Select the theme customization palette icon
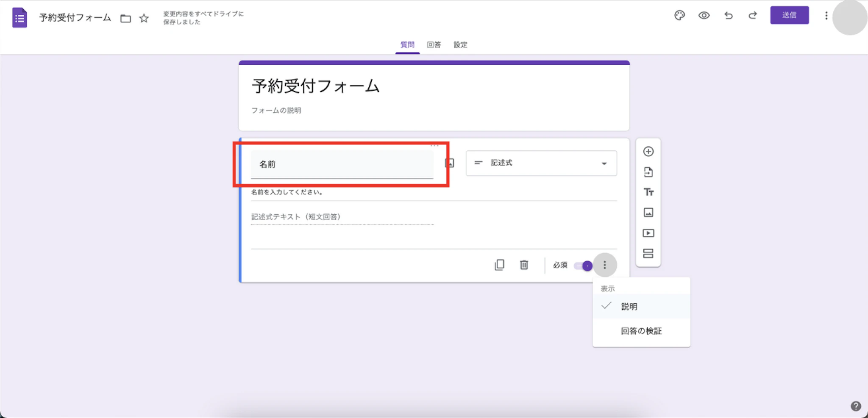 (679, 15)
